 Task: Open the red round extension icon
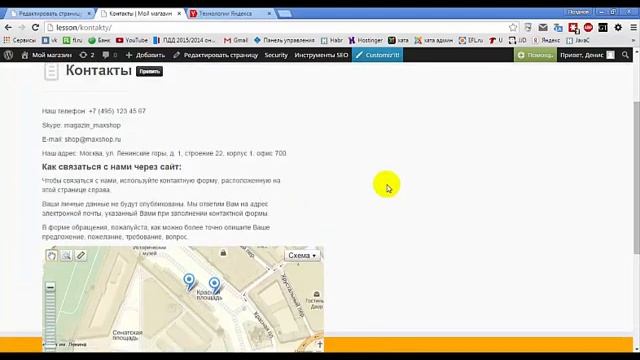click(x=588, y=27)
